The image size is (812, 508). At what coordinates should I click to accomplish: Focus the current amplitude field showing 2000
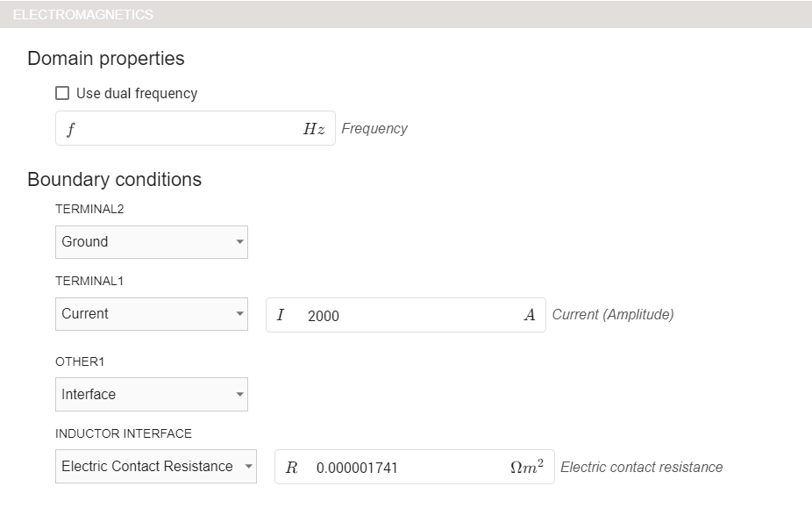pyautogui.click(x=403, y=316)
